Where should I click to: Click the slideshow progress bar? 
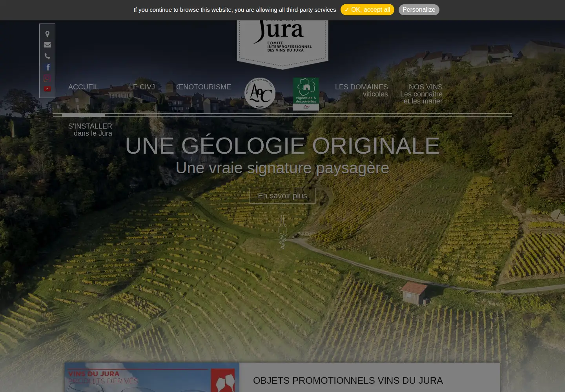click(282, 115)
